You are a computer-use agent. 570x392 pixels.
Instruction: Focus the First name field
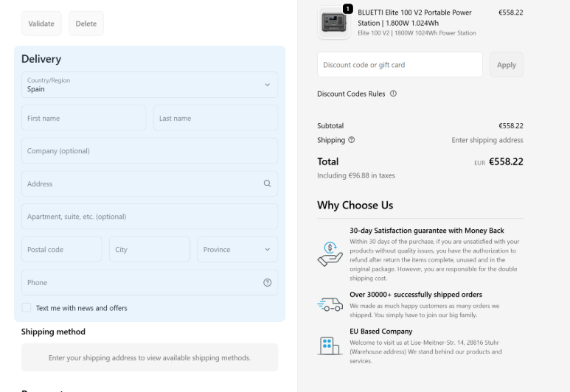tap(83, 118)
